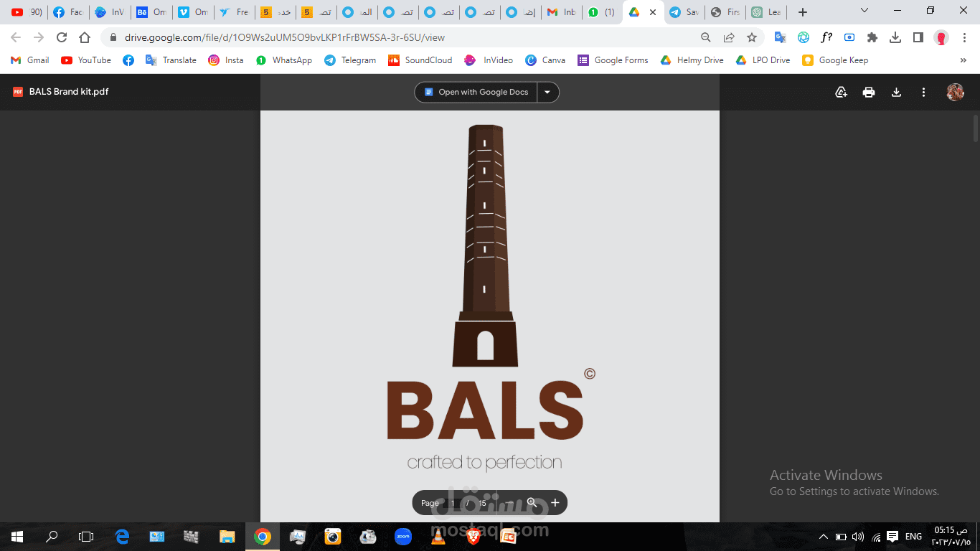The width and height of the screenshot is (980, 551).
Task: Open the Chrome home page button
Action: [85, 37]
